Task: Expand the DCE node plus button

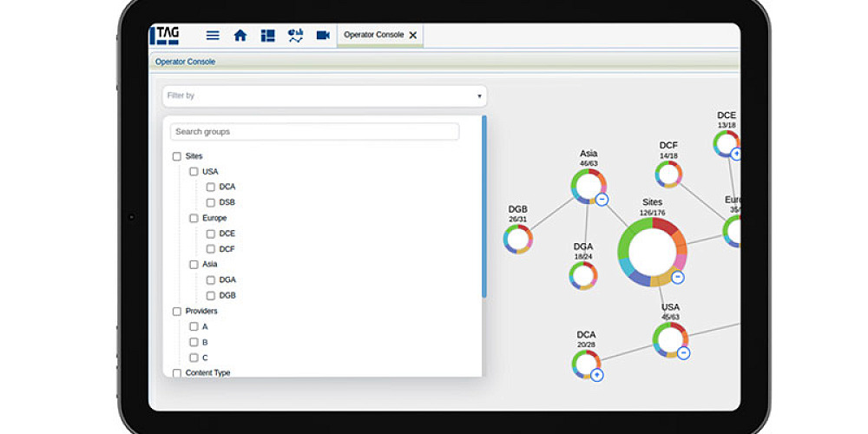Action: pyautogui.click(x=736, y=154)
